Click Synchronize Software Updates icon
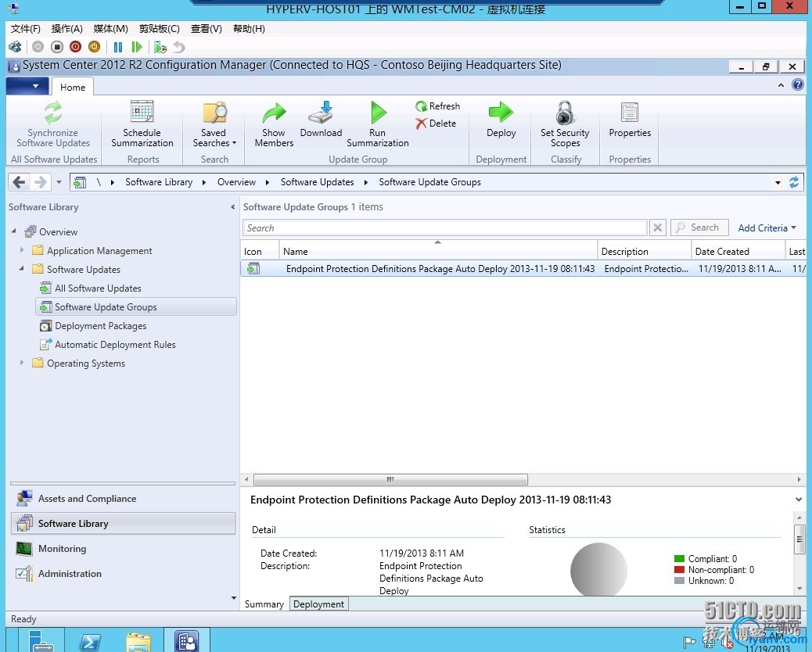 pyautogui.click(x=53, y=113)
